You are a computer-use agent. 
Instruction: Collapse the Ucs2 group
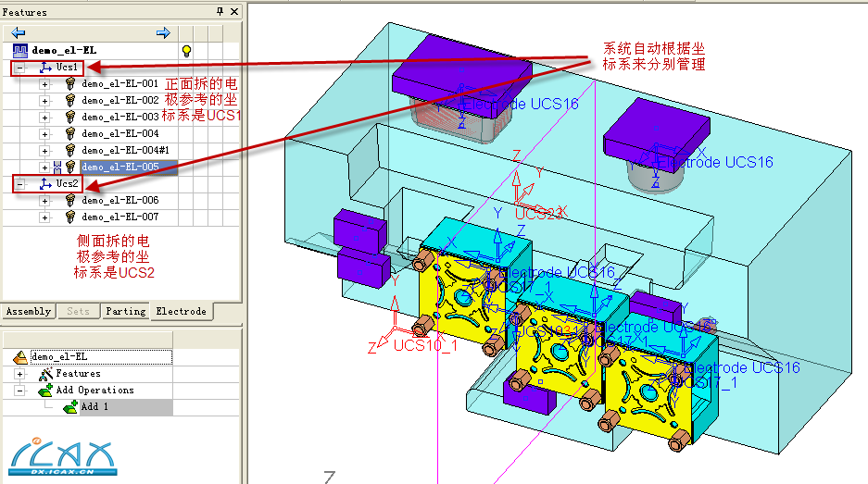point(20,183)
